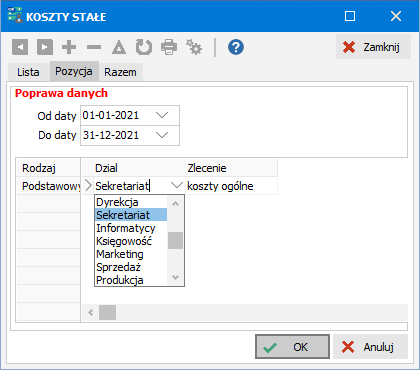420x370 pixels.
Task: Open the Razem tab
Action: click(120, 72)
